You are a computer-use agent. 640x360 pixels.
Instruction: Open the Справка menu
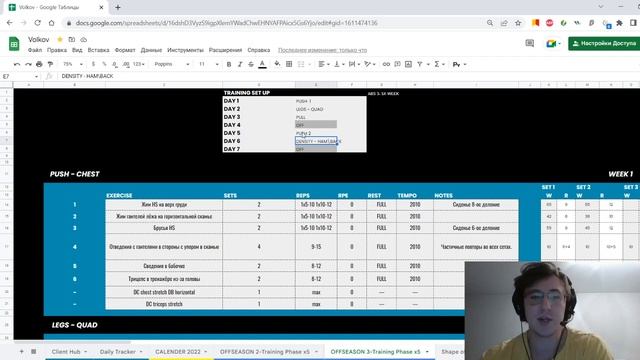[x=259, y=50]
